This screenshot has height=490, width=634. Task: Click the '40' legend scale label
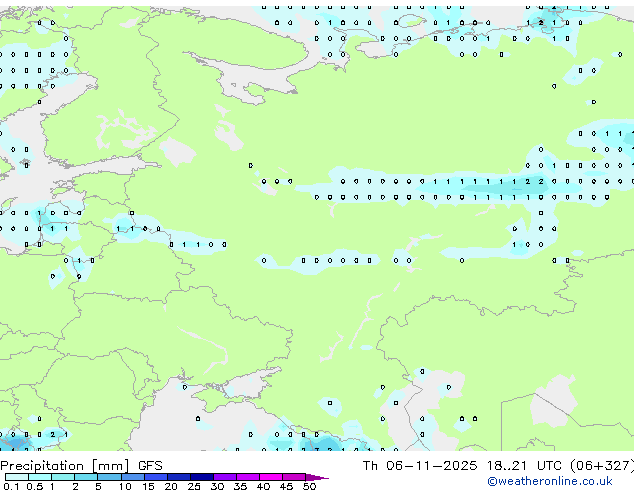point(263,486)
